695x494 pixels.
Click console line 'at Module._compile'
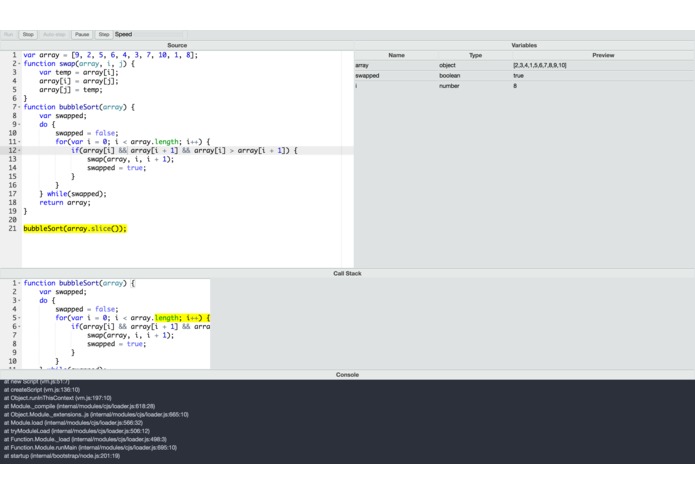[x=79, y=406]
